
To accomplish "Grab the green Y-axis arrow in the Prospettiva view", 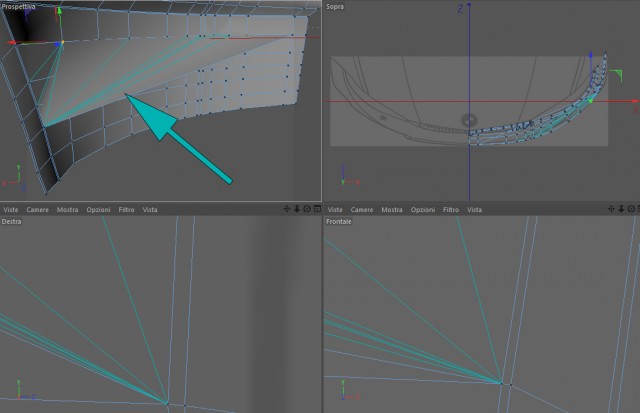I will [x=60, y=11].
